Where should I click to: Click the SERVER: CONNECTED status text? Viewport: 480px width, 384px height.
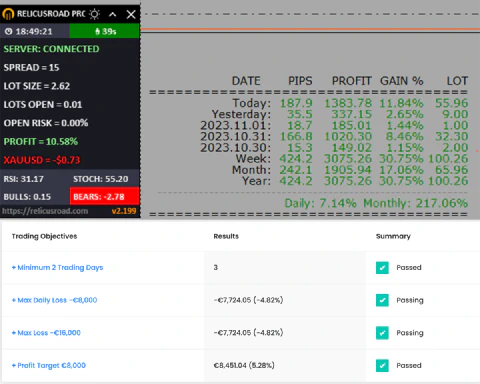point(51,49)
